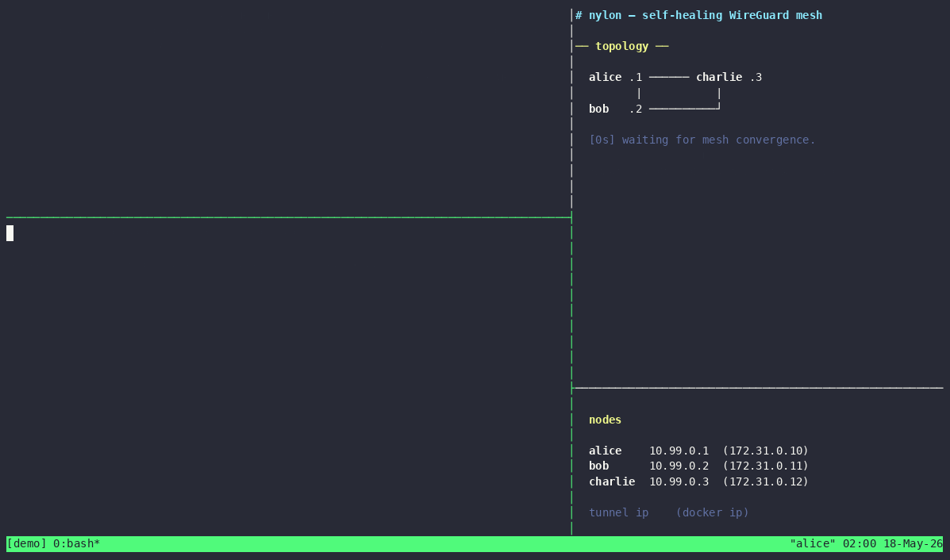Click the "alice" hostname in status bar

(x=813, y=543)
